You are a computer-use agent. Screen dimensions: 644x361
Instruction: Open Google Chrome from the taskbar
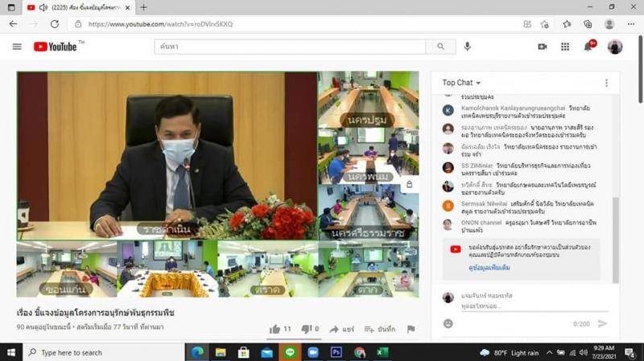click(359, 352)
